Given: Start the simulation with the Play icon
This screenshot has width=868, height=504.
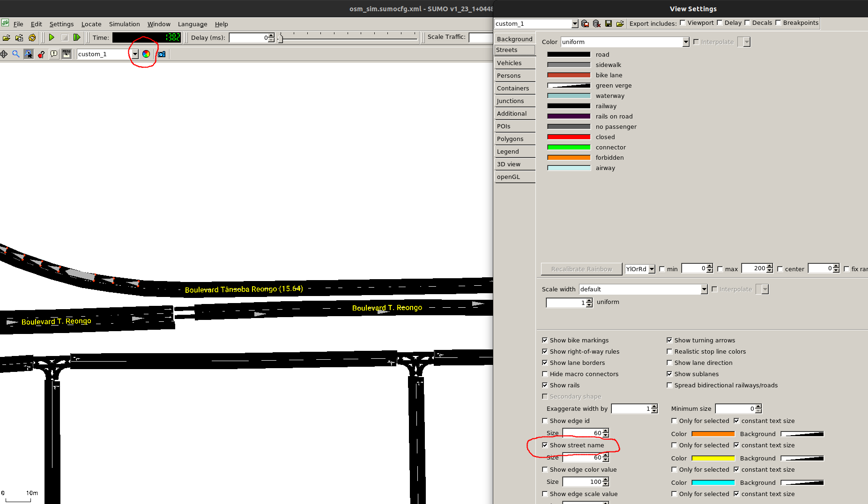Looking at the screenshot, I should [52, 37].
